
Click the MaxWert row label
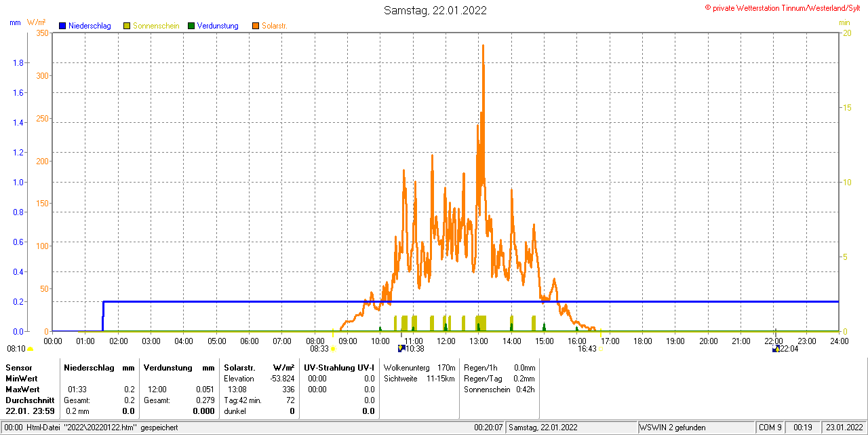pos(22,390)
